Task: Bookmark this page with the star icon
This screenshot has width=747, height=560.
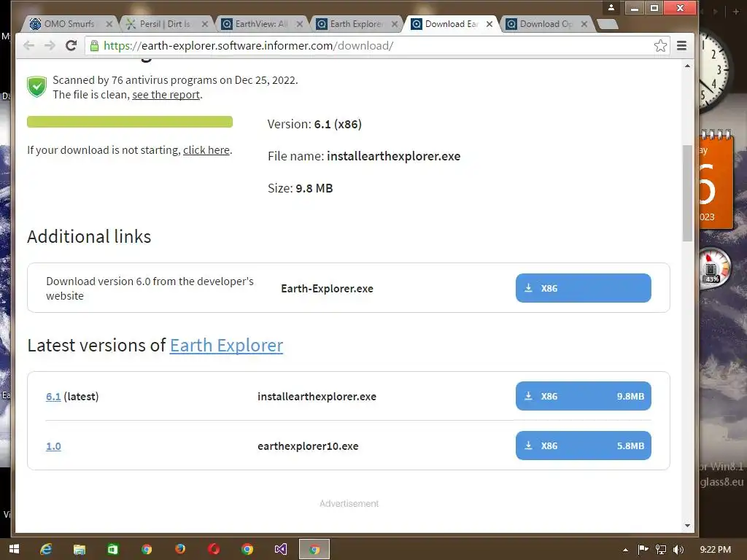Action: click(660, 46)
